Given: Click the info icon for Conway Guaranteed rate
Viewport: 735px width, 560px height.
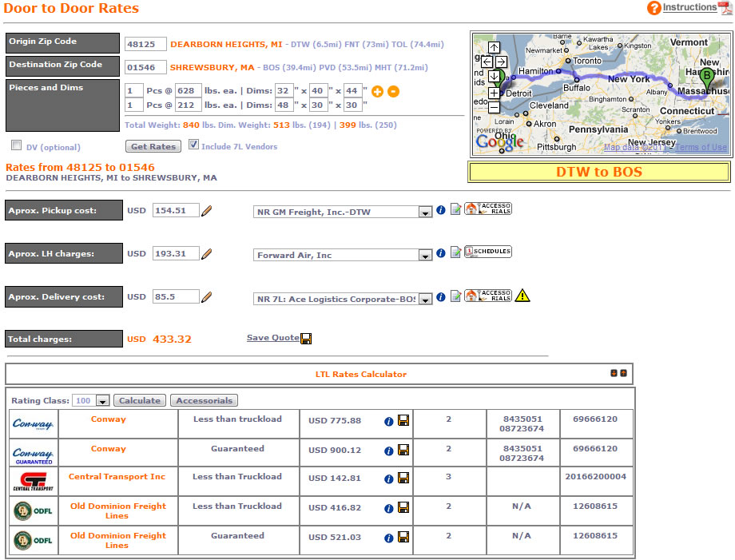Looking at the screenshot, I should [389, 451].
